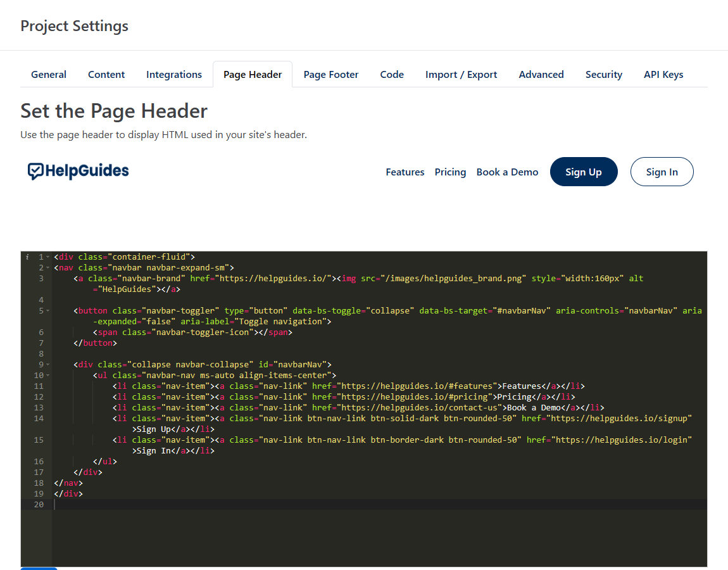Open the Book a Demo link
Screen dimensions: 728x570
click(x=507, y=172)
